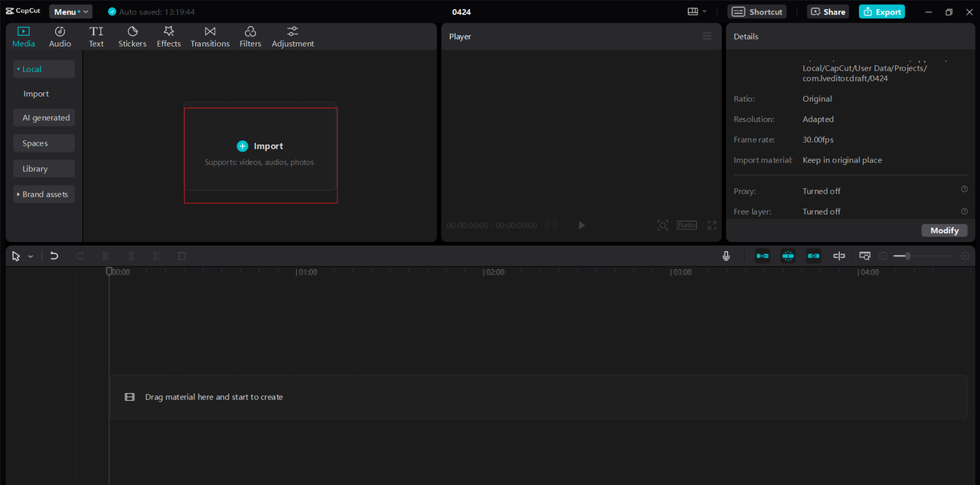
Task: Toggle main track magnet
Action: click(763, 256)
